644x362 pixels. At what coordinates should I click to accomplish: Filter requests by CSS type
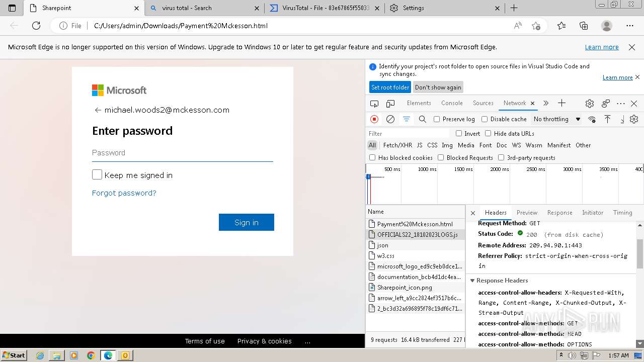point(432,145)
